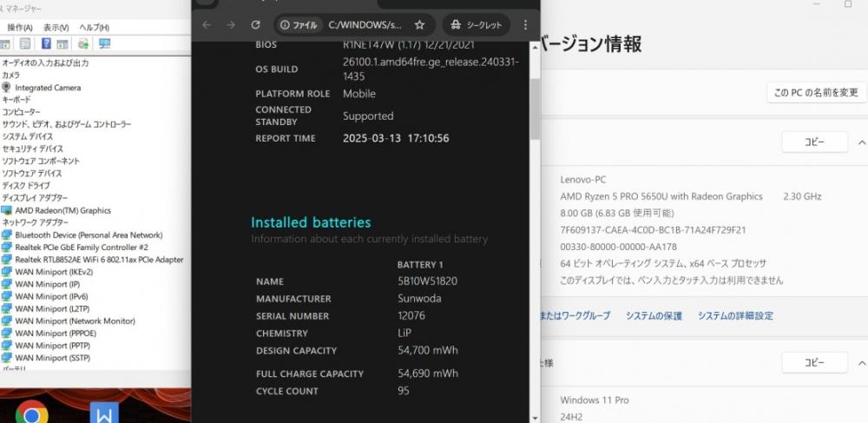Click the ファイル site info chip in address bar
This screenshot has height=423, width=868.
click(299, 25)
